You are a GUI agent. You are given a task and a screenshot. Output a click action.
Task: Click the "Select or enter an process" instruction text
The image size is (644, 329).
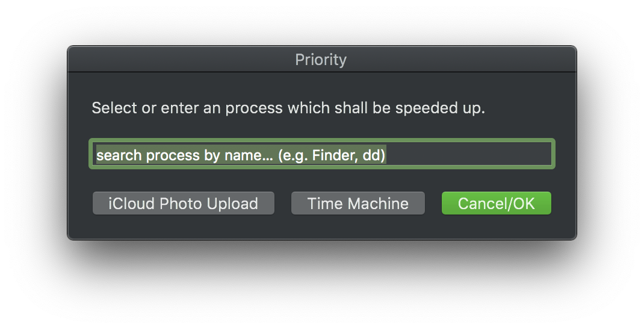point(288,109)
